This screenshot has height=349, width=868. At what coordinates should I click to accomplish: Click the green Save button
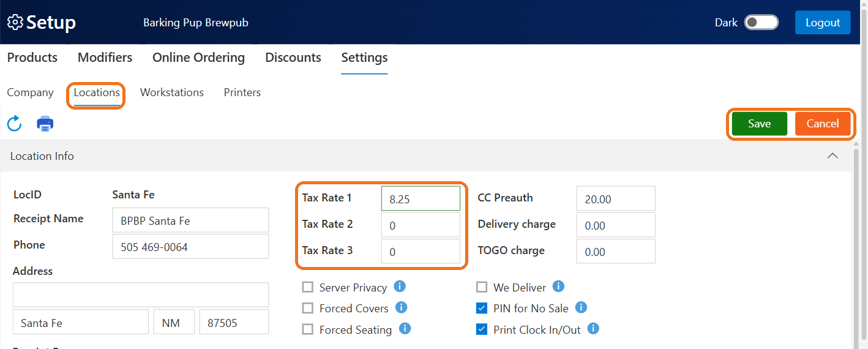[x=760, y=124]
